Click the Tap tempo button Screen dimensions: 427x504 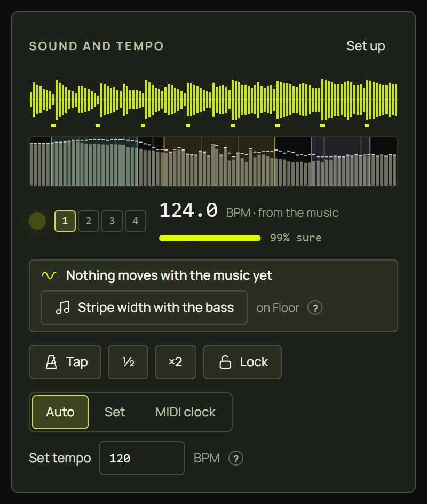[65, 362]
